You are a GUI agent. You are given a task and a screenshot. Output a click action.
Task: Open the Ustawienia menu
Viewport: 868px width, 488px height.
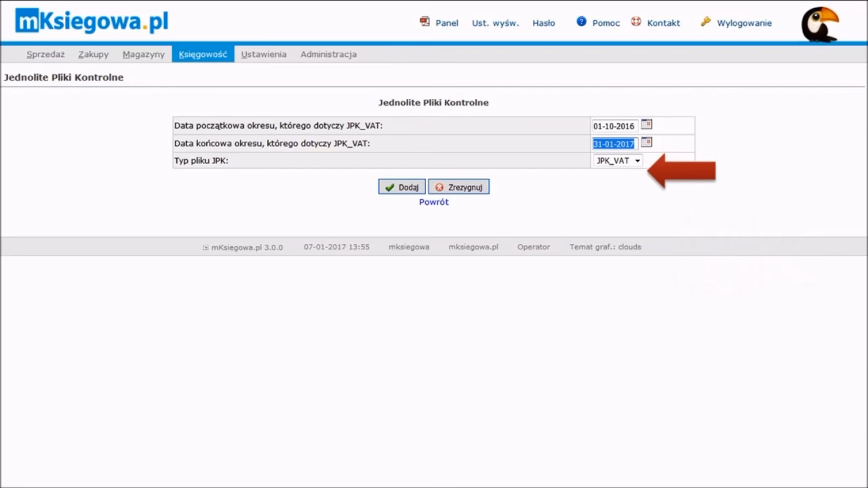click(264, 54)
